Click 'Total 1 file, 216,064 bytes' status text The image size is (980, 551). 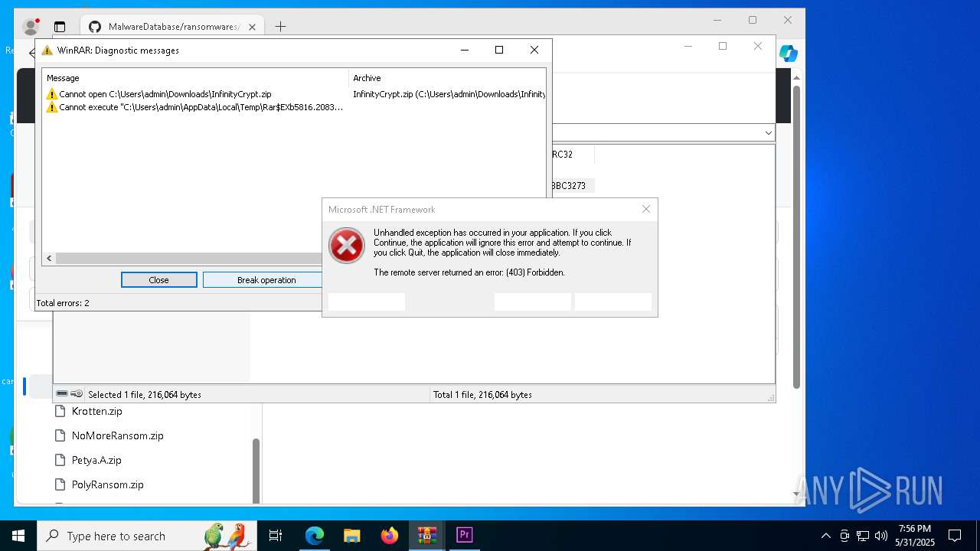[x=482, y=395]
